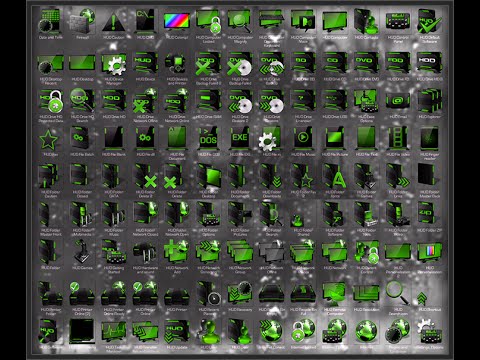Select the HUD Drive CD icon
480x360 pixels.
(x=335, y=63)
